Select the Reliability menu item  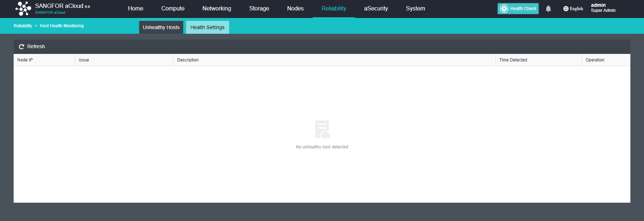(x=333, y=9)
